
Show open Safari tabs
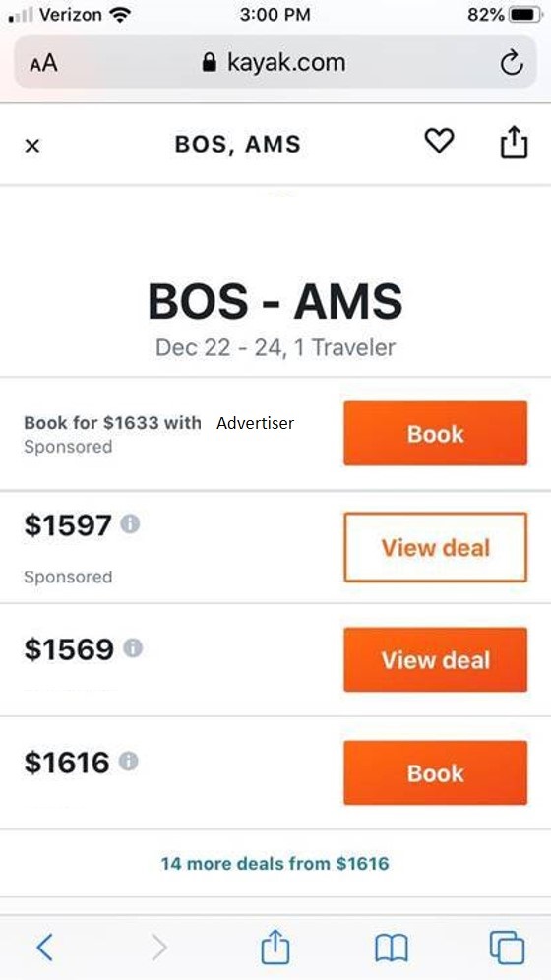pos(507,948)
